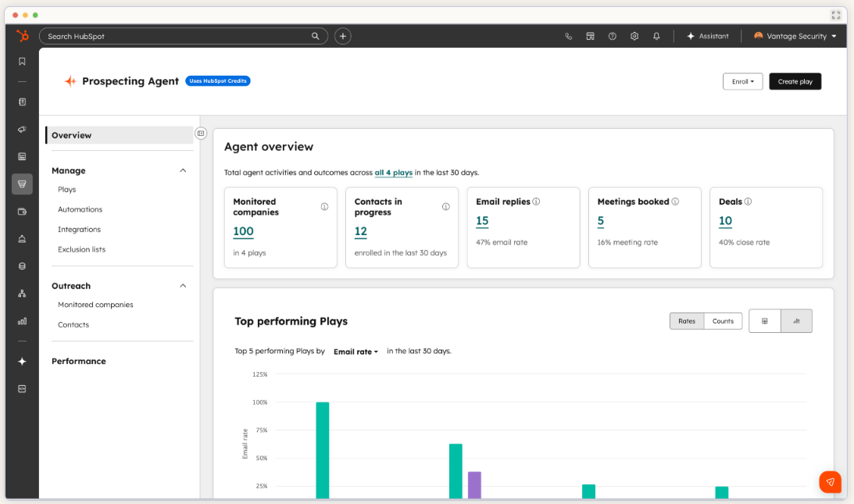The image size is (854, 504).
Task: Open Monitored companies under Outreach
Action: coord(96,305)
